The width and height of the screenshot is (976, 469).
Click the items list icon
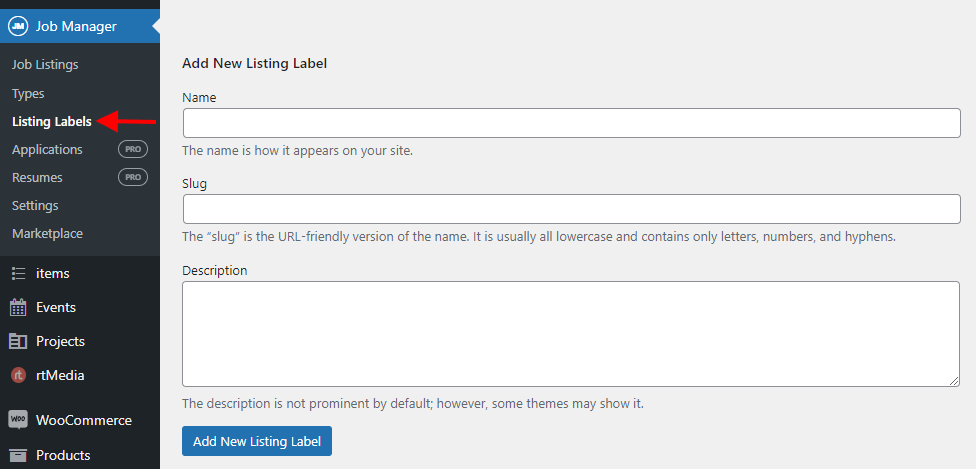(18, 273)
